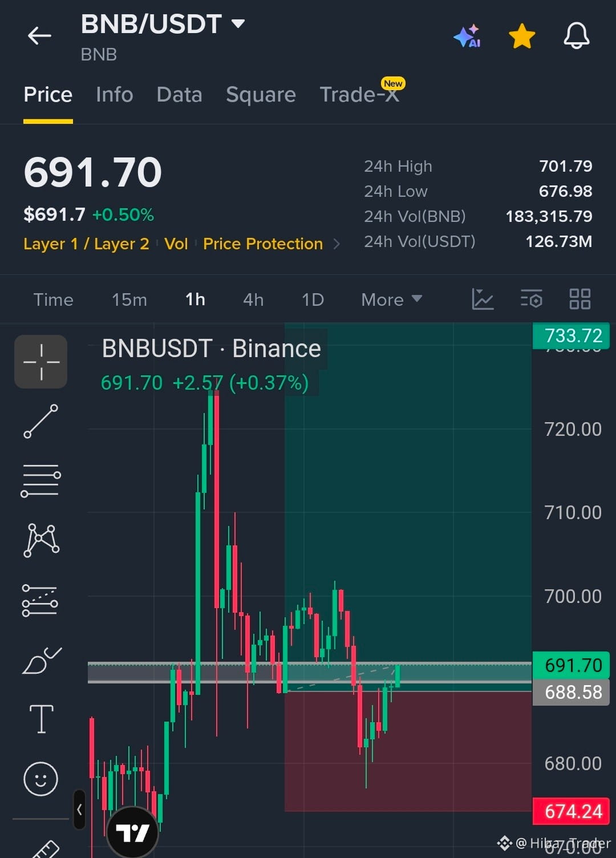Select the horizontal lines tool
Screen dimensions: 616x858
(40, 481)
